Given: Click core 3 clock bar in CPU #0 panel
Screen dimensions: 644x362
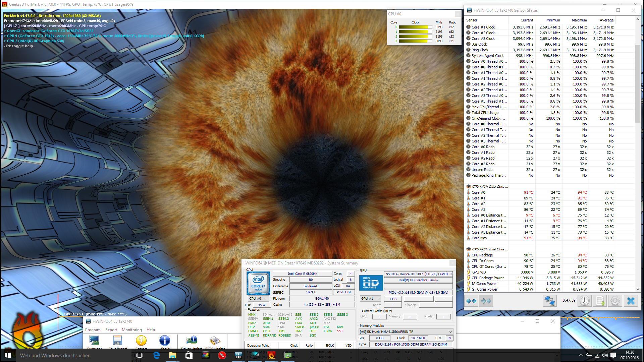Looking at the screenshot, I should point(415,41).
